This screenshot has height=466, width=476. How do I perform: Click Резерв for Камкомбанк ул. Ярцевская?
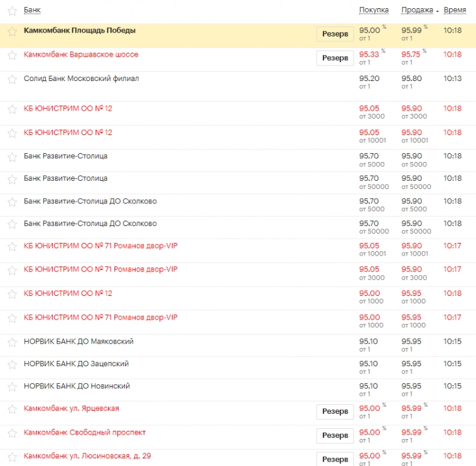tap(335, 411)
